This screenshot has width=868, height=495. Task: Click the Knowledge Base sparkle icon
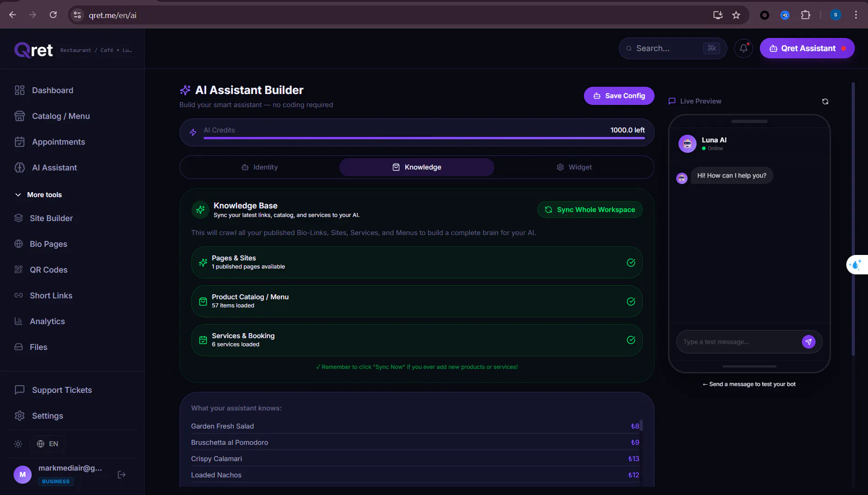200,210
